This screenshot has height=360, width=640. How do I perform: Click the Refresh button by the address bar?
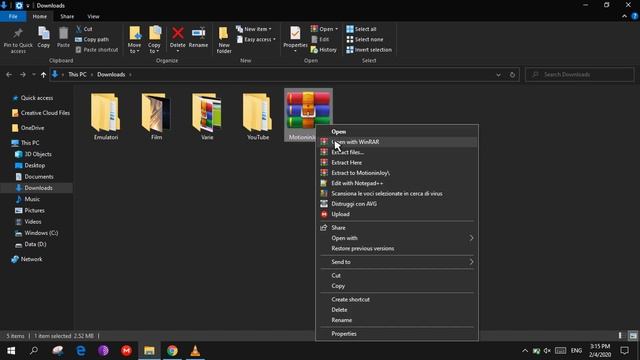(512, 75)
